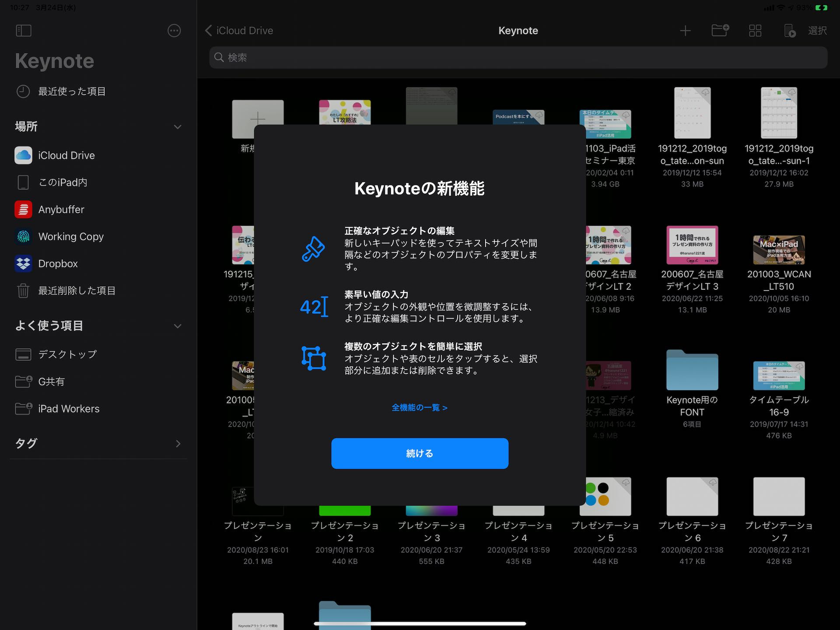Select the プレゼンテーション 3 file name
The height and width of the screenshot is (630, 840).
click(x=431, y=532)
